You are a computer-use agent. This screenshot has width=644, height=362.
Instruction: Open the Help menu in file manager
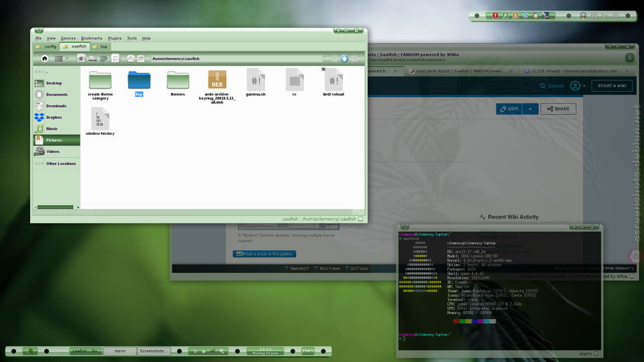[x=146, y=38]
